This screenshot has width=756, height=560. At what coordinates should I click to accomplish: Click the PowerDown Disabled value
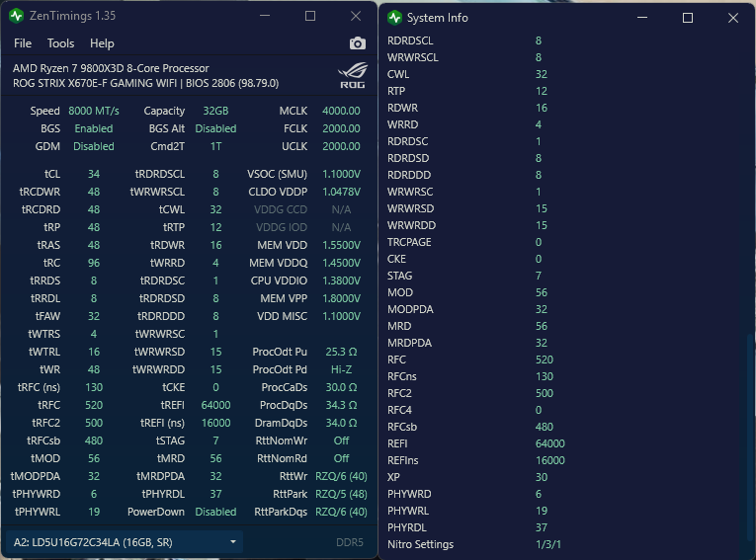(x=215, y=512)
